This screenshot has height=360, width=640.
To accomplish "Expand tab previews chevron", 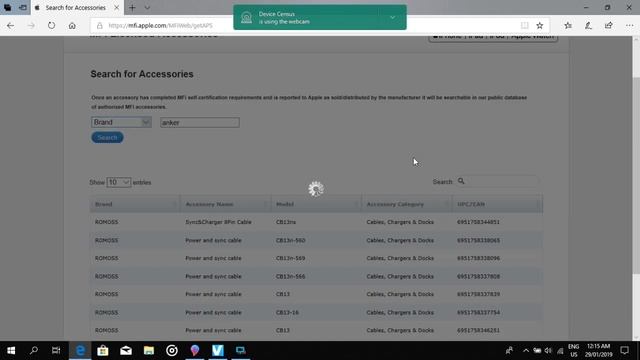I will [x=147, y=8].
